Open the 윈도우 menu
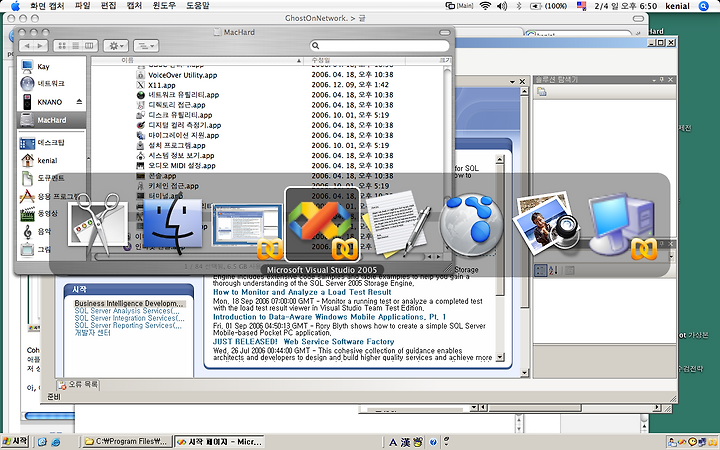The height and width of the screenshot is (450, 720). pyautogui.click(x=164, y=6)
